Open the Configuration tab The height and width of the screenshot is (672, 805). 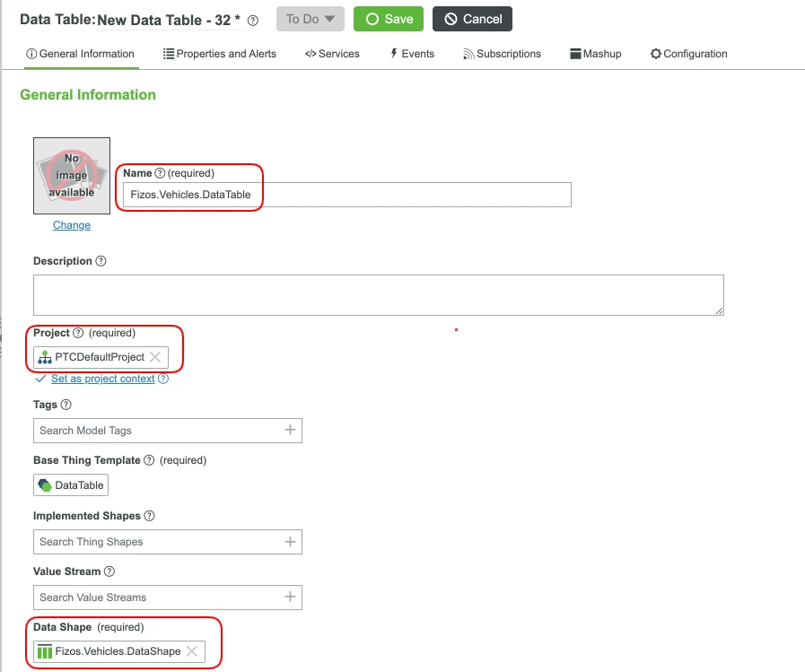[x=688, y=54]
